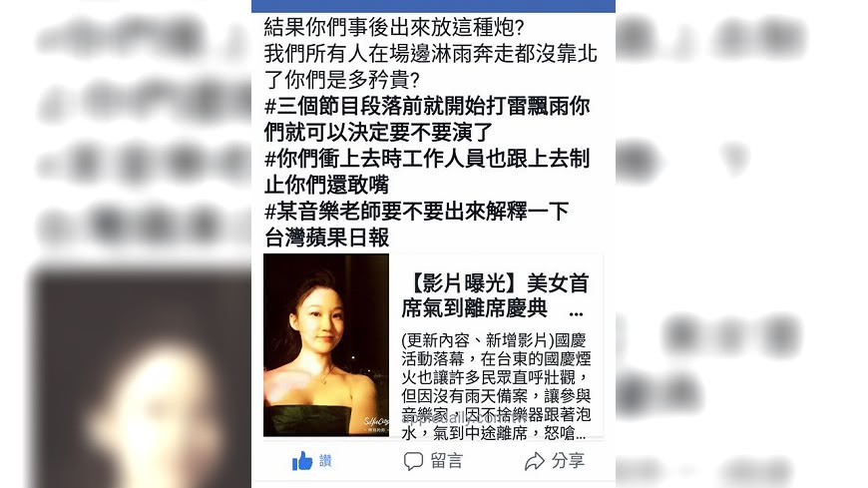Select the 留言 comment label

(446, 461)
